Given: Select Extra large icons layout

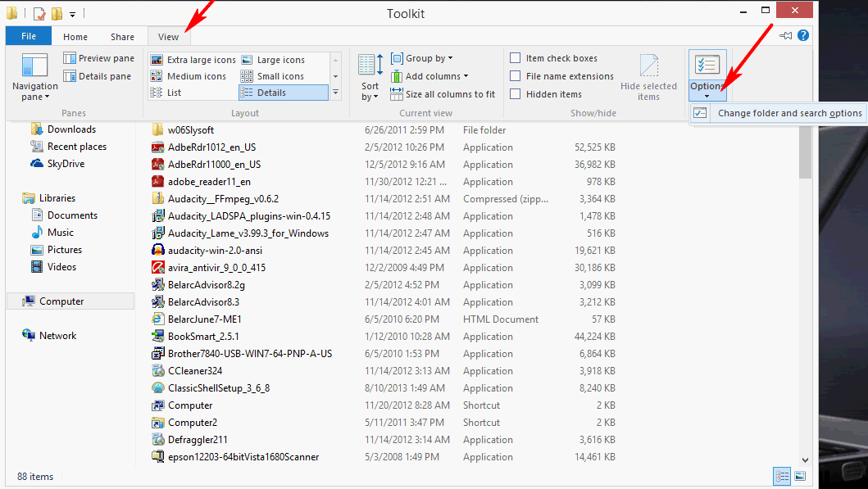Looking at the screenshot, I should point(193,60).
